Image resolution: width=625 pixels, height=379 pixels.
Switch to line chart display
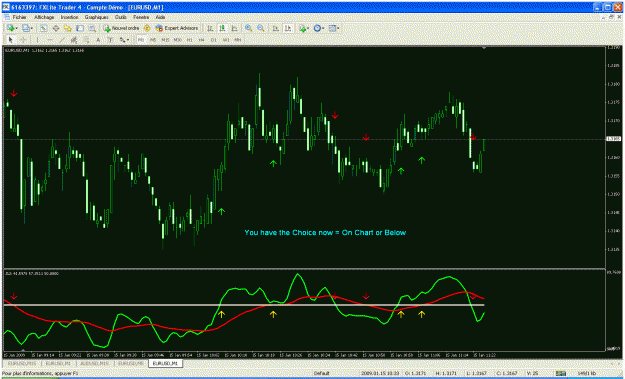click(234, 28)
